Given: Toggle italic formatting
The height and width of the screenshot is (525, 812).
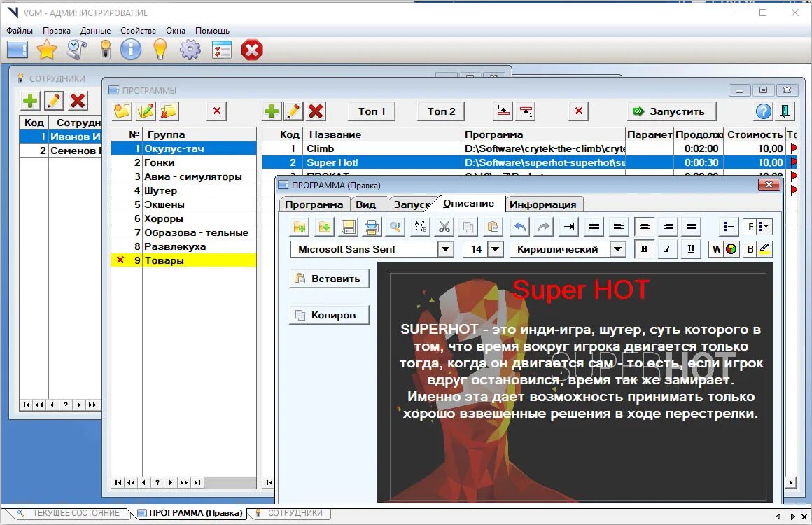Looking at the screenshot, I should 668,249.
